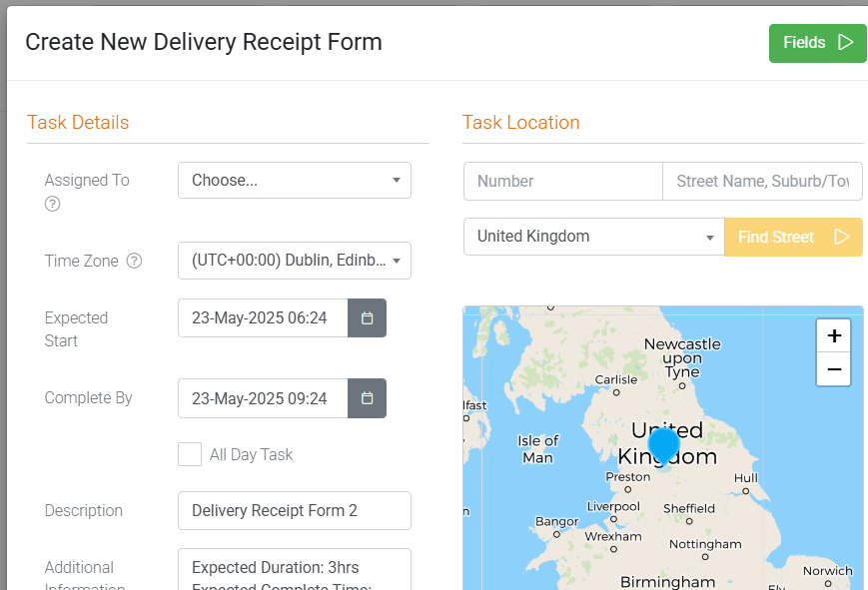Click the Complete By date field

pos(263,398)
